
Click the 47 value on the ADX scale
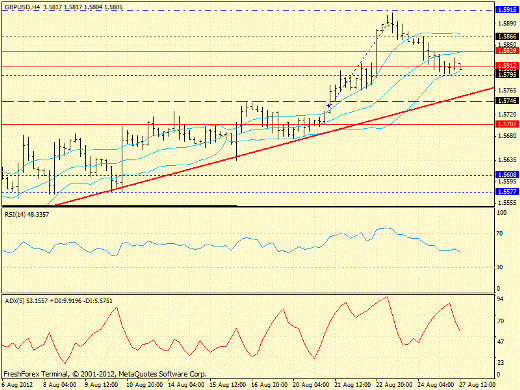point(500,342)
